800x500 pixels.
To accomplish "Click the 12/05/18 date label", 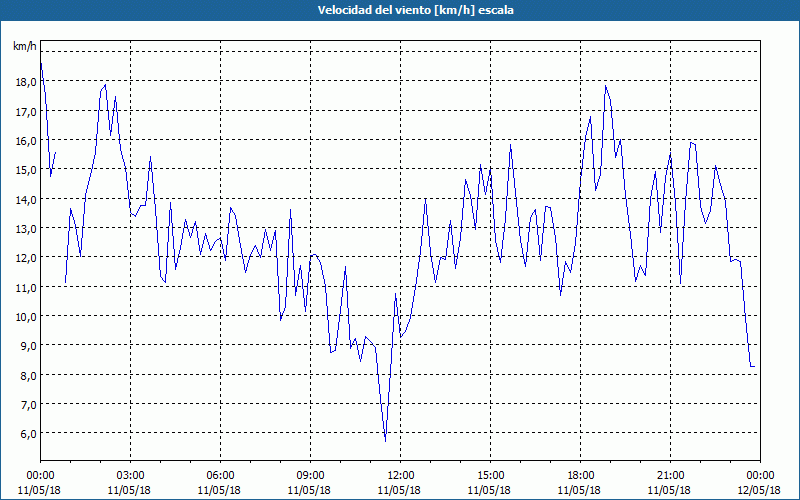I will (759, 490).
